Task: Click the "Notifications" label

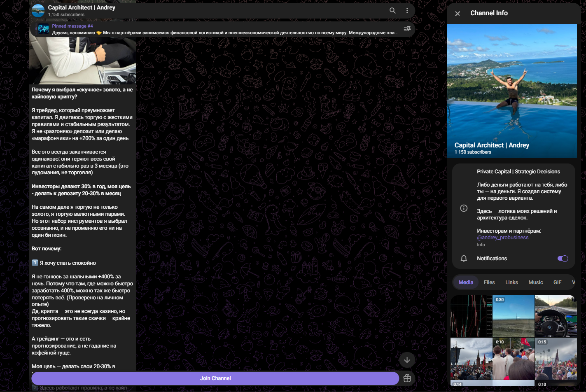Action: [x=492, y=259]
